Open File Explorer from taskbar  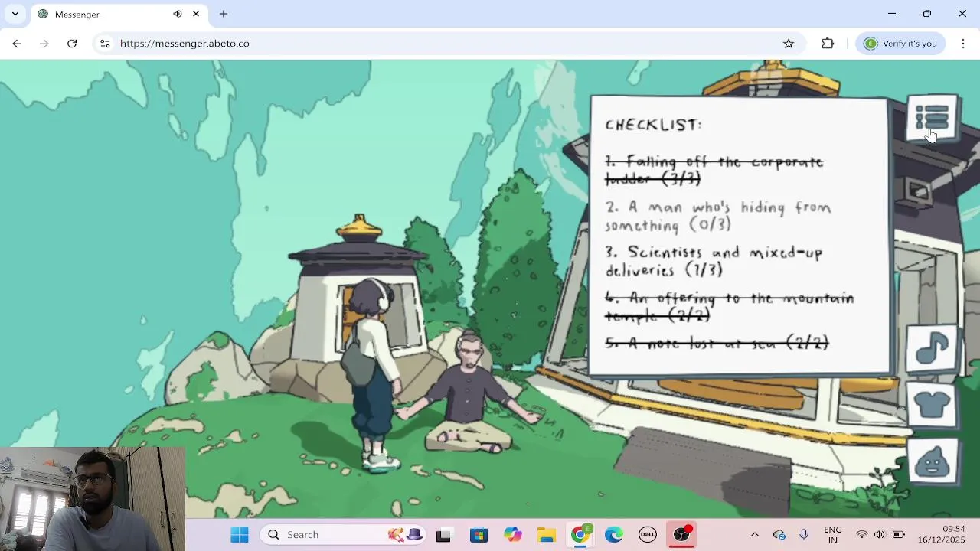546,534
